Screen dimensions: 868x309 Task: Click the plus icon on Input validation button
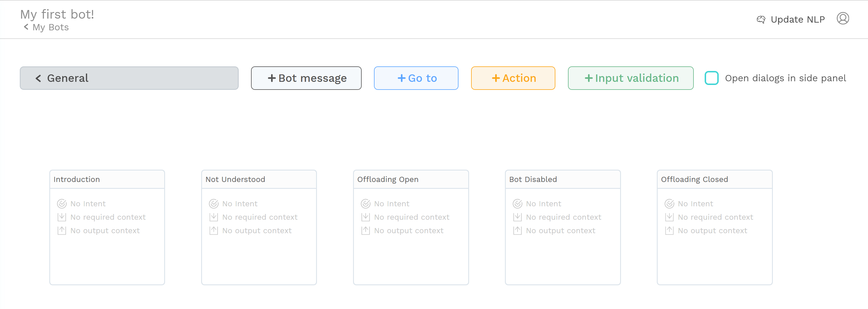point(588,78)
